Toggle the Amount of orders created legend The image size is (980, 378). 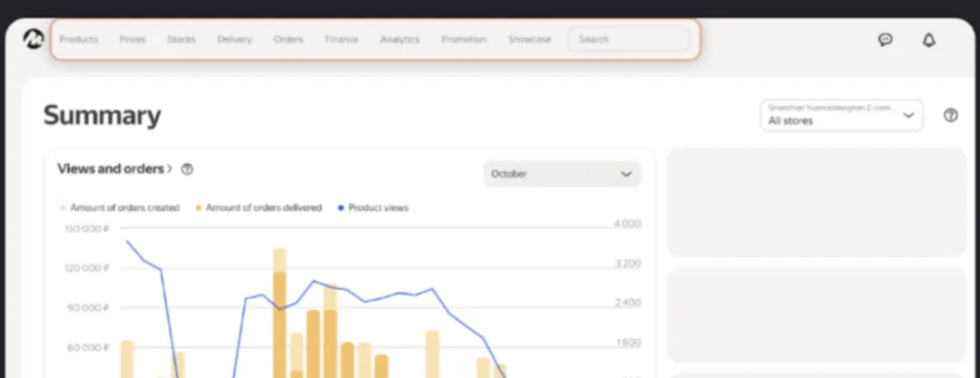(120, 208)
